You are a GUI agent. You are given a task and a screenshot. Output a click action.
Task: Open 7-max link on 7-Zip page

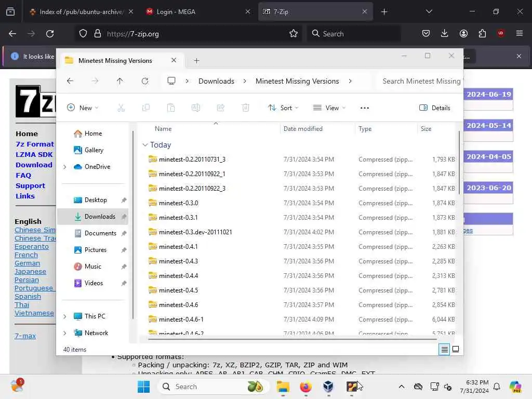(25, 336)
